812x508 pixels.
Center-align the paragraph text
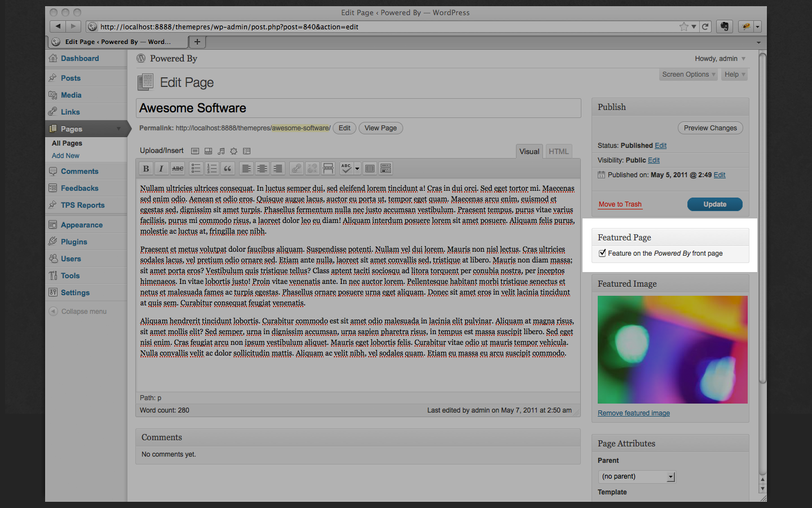pos(262,168)
